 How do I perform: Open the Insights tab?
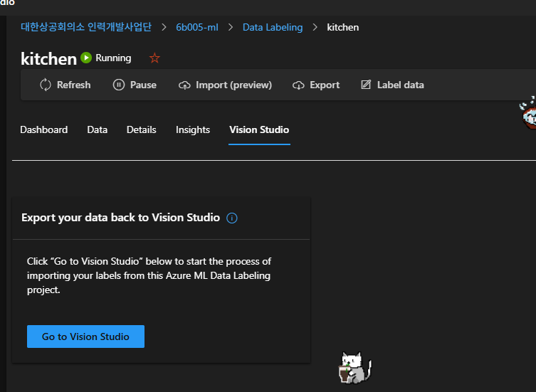[193, 130]
